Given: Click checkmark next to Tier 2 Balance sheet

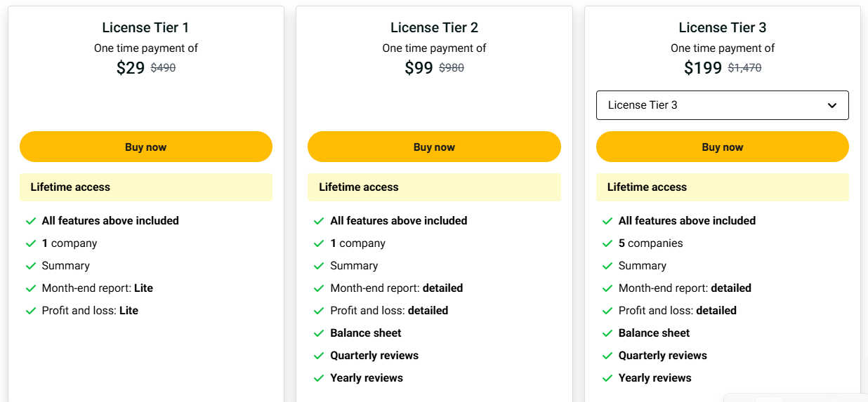Looking at the screenshot, I should 319,333.
